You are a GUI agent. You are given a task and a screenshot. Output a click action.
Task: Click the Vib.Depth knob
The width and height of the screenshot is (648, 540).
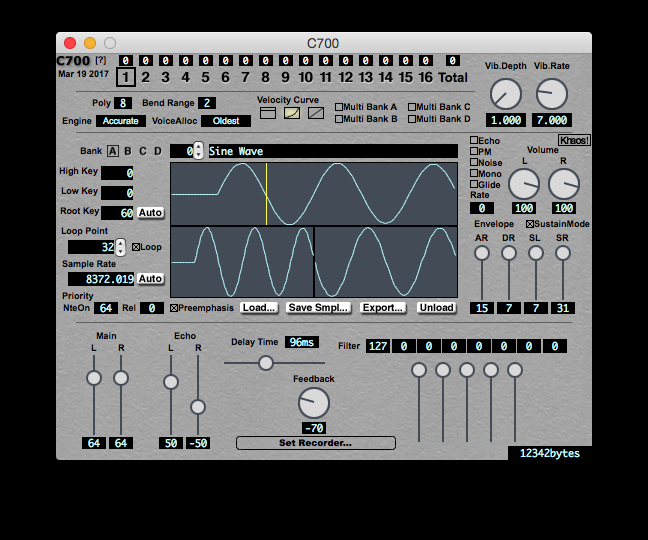[x=506, y=94]
